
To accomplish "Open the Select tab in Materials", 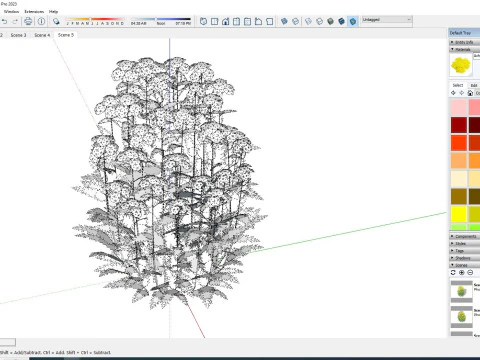I will click(458, 85).
